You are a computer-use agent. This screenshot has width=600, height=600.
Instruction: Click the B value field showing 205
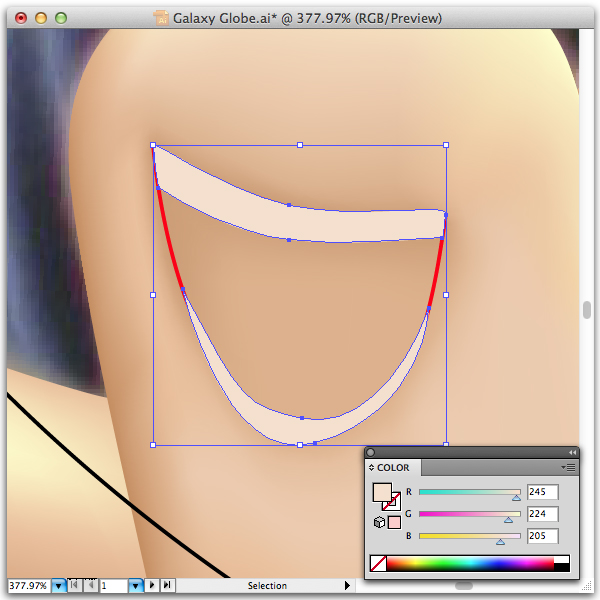pos(543,536)
